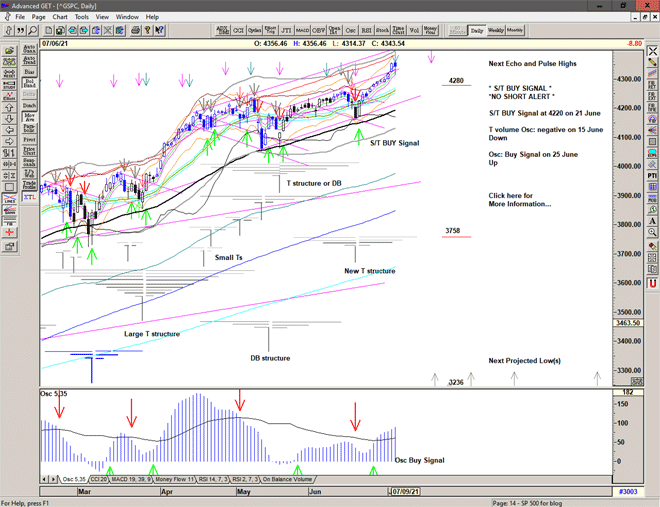Expand the Window menu
Image resolution: width=660 pixels, height=507 pixels.
click(x=127, y=17)
